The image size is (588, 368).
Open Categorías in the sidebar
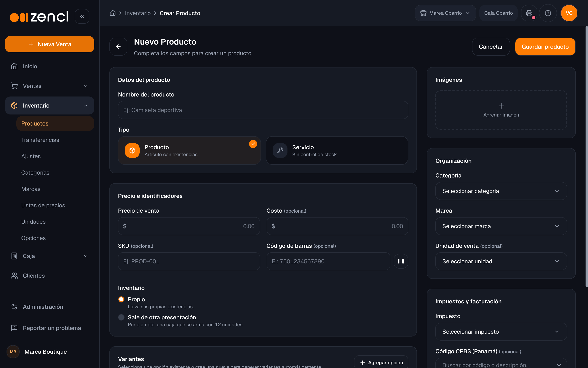pos(55,173)
